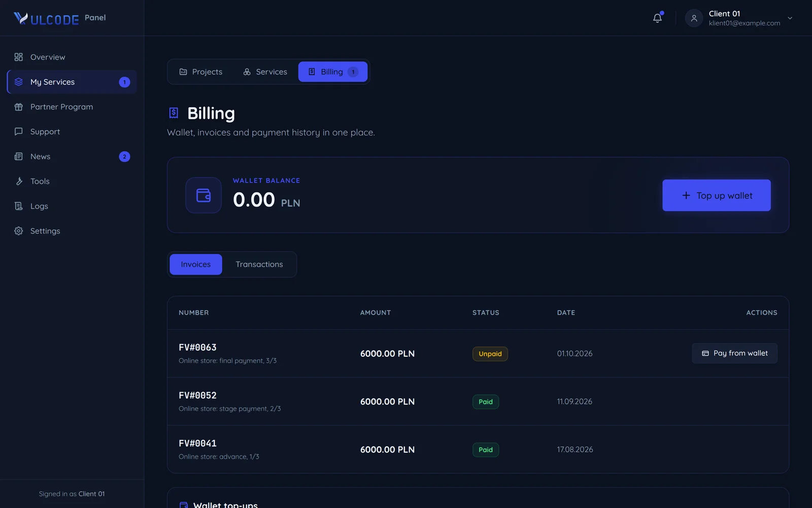The width and height of the screenshot is (812, 508).
Task: Open notifications bell
Action: click(657, 18)
